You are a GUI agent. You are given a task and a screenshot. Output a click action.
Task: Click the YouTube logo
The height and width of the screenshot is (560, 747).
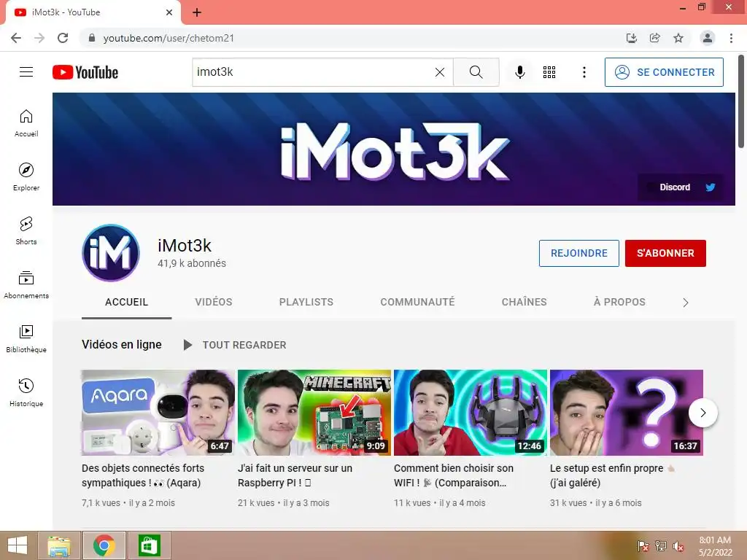pyautogui.click(x=85, y=72)
